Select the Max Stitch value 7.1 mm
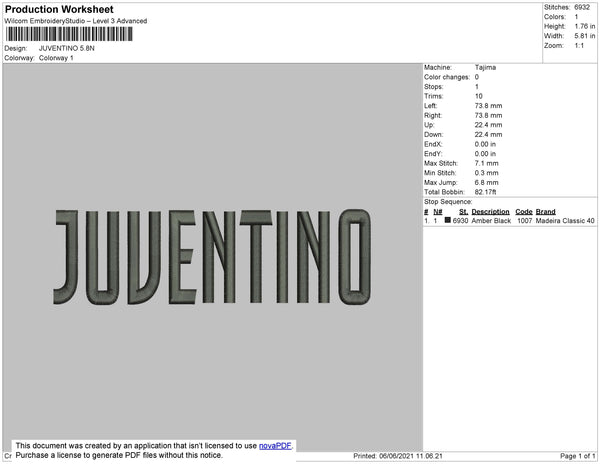The height and width of the screenshot is (464, 600). [487, 163]
